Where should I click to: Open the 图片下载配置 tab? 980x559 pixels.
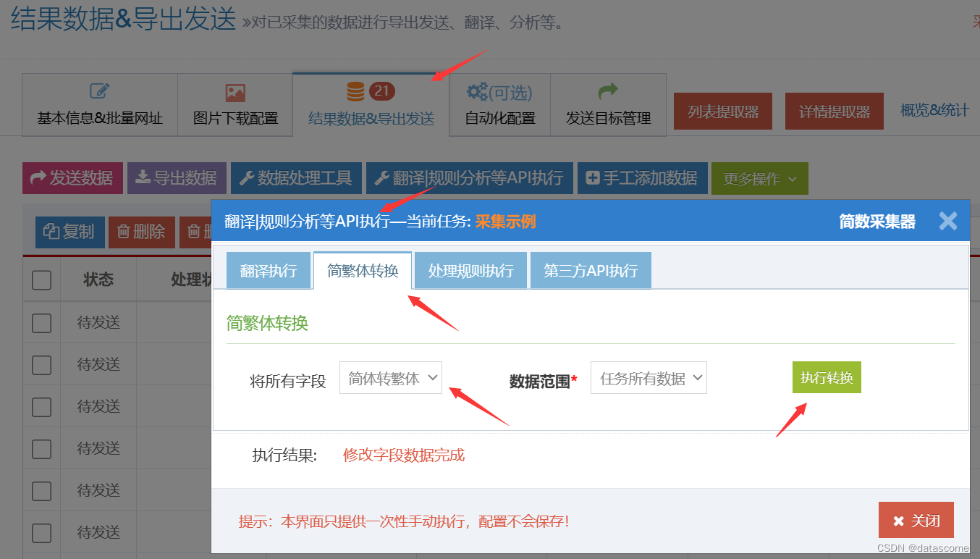pos(235,105)
